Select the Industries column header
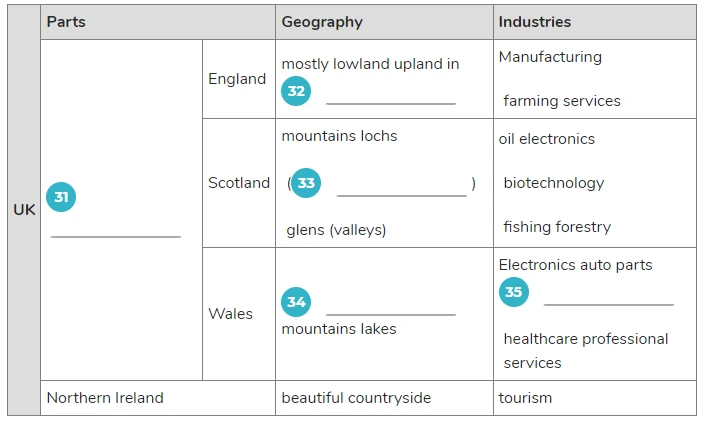The image size is (703, 424). tap(595, 22)
